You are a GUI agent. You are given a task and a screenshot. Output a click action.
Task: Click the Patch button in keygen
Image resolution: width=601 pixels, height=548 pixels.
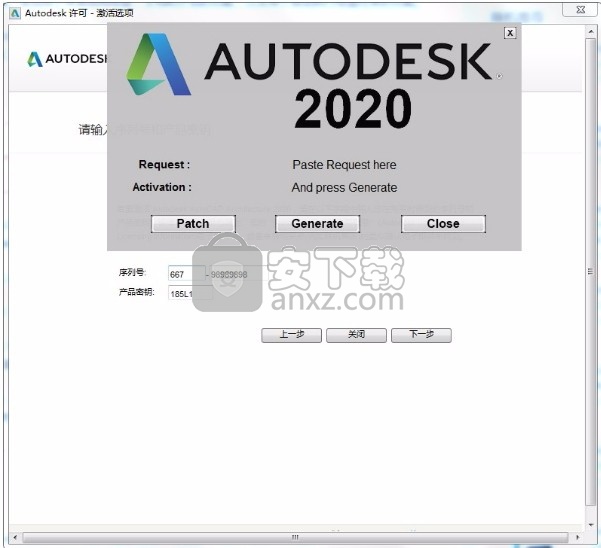coord(193,224)
